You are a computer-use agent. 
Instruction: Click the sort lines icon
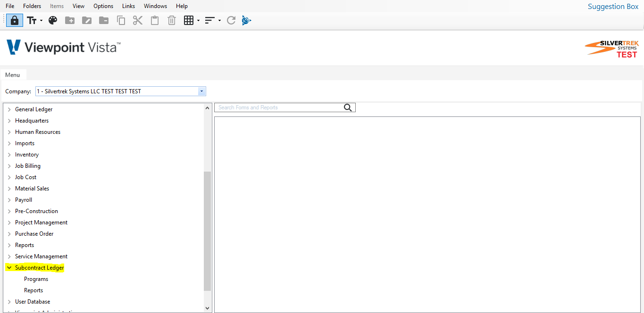click(210, 20)
